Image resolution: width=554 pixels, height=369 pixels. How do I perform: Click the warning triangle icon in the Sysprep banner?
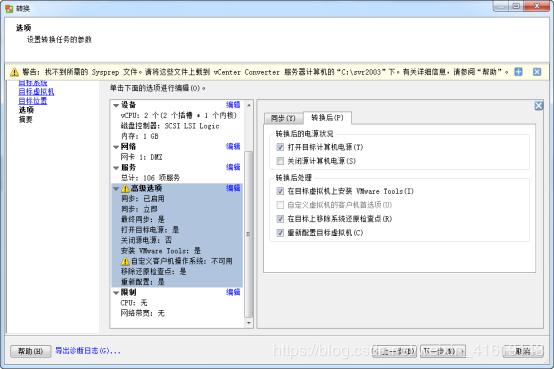(x=14, y=72)
